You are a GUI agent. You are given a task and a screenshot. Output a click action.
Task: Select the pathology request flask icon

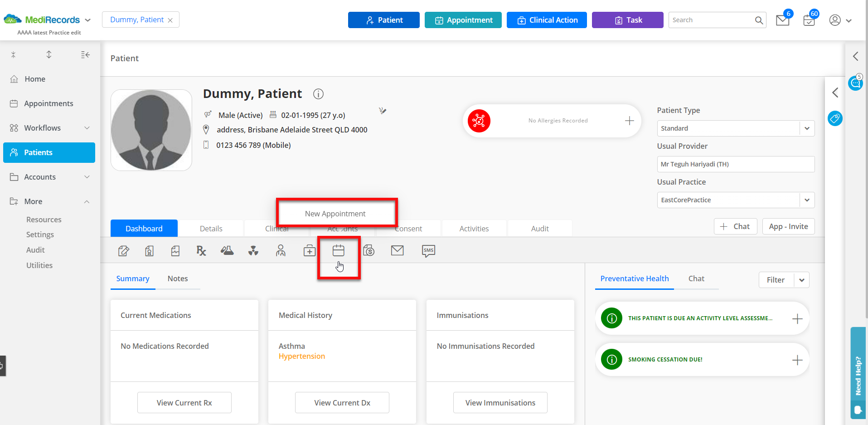227,250
